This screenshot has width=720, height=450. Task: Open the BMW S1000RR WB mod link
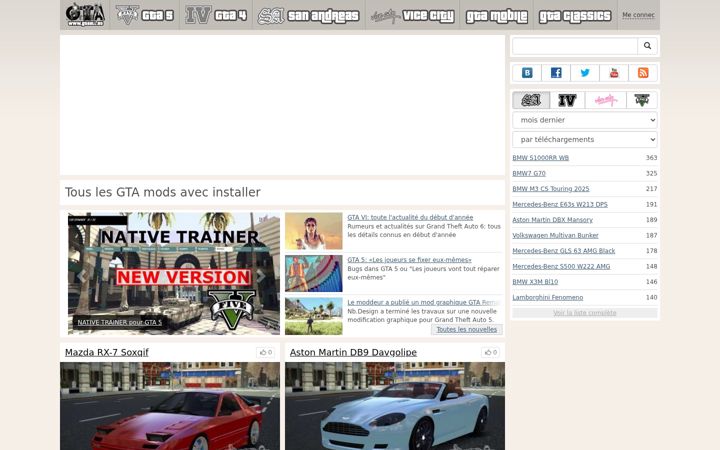pyautogui.click(x=540, y=158)
